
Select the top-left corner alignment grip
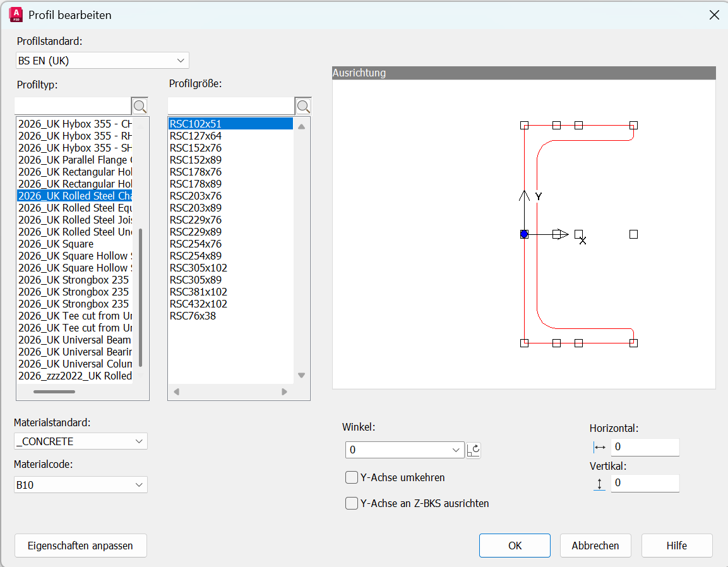(524, 126)
